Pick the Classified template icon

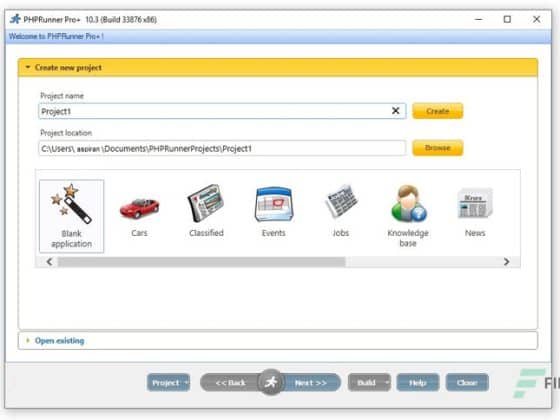206,204
